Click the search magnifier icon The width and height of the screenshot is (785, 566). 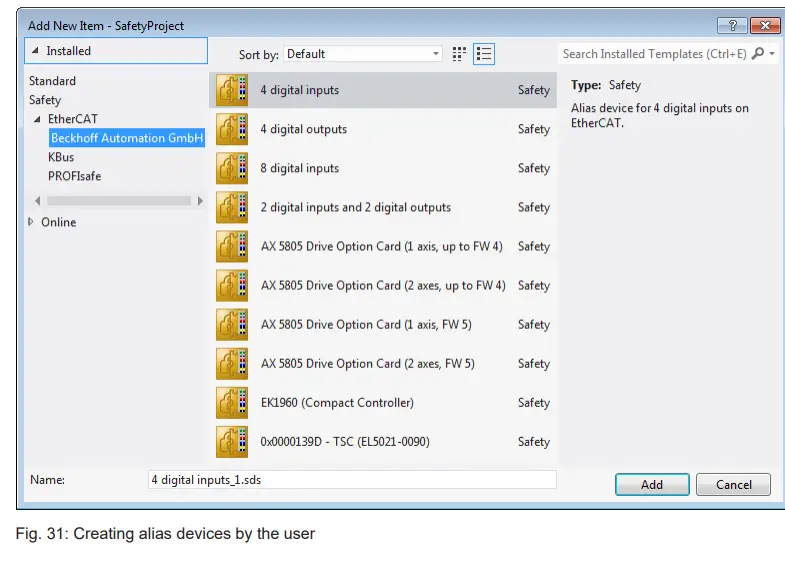(x=758, y=53)
